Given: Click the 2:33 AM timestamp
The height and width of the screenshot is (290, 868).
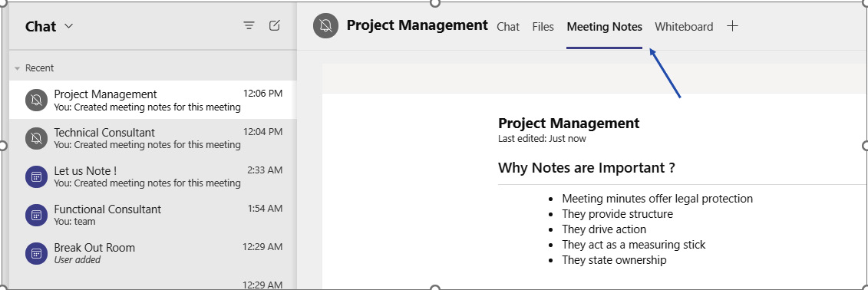Looking at the screenshot, I should (265, 170).
